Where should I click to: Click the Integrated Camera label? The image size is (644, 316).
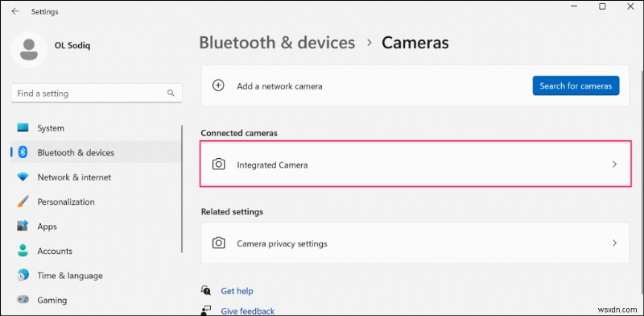[272, 165]
